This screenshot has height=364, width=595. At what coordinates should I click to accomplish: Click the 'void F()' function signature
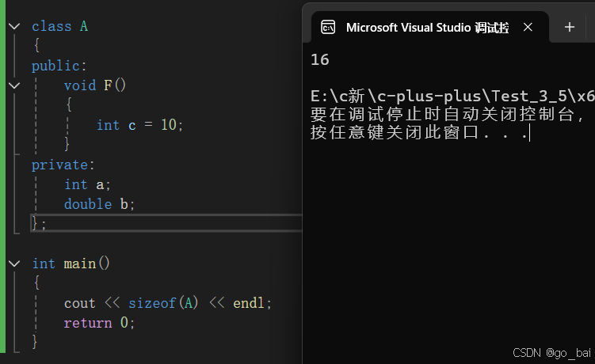pos(95,85)
